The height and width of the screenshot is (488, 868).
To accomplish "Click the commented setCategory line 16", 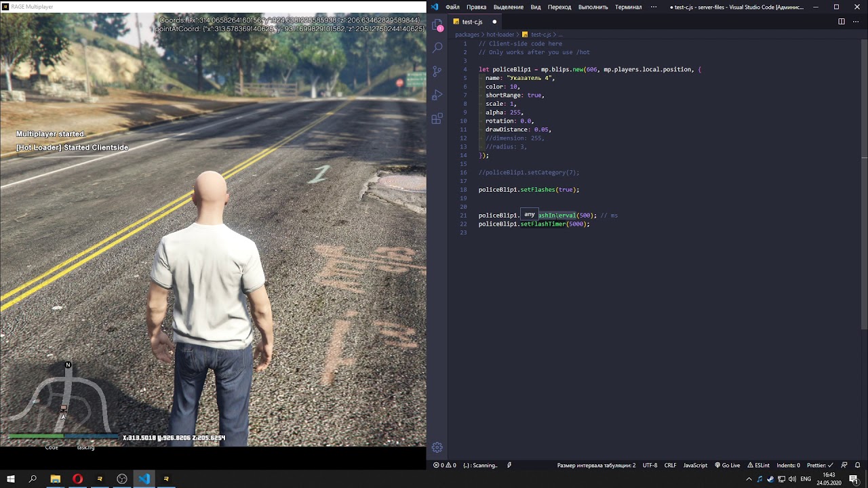I will coord(529,173).
